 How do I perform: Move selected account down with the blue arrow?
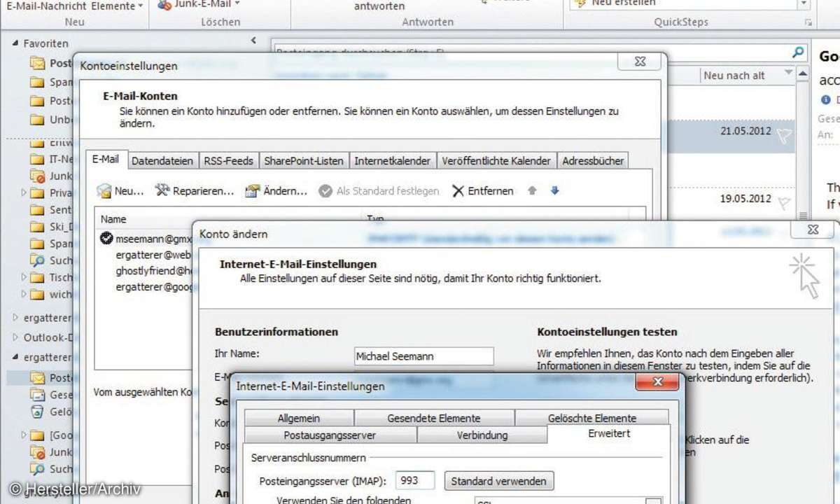point(555,190)
